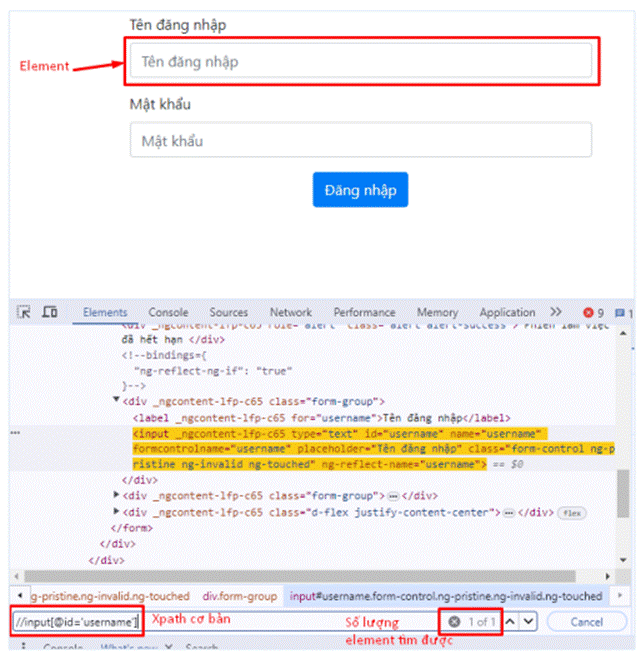Clear the XPath search with X icon
Screen dimensions: 641x659
[x=454, y=622]
